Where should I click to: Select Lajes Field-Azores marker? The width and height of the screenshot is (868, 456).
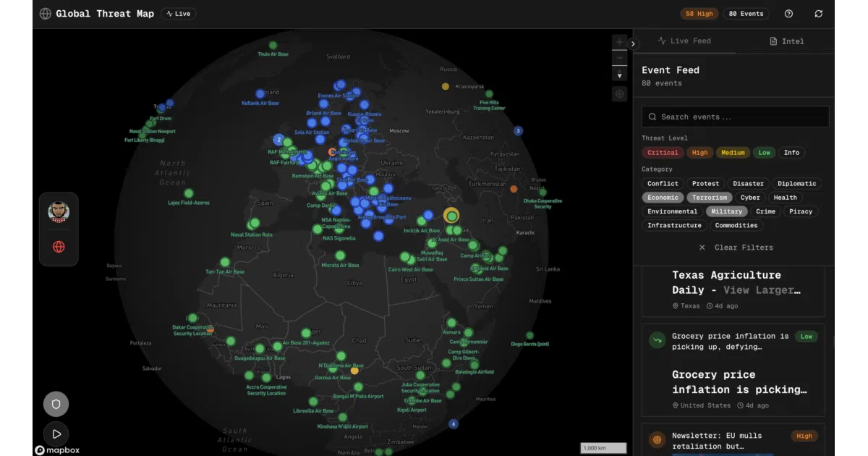[x=189, y=193]
